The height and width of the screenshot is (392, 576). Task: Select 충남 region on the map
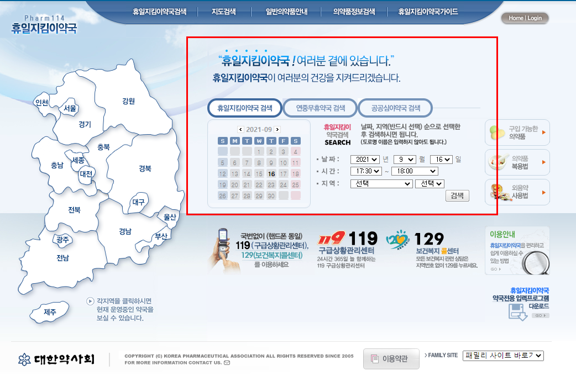tap(57, 165)
